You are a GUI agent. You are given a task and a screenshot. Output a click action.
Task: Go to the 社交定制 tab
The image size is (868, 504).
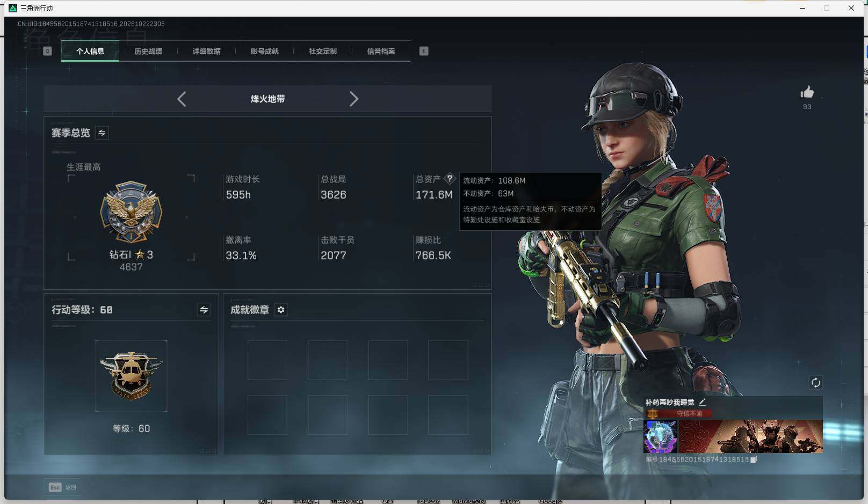pos(323,52)
